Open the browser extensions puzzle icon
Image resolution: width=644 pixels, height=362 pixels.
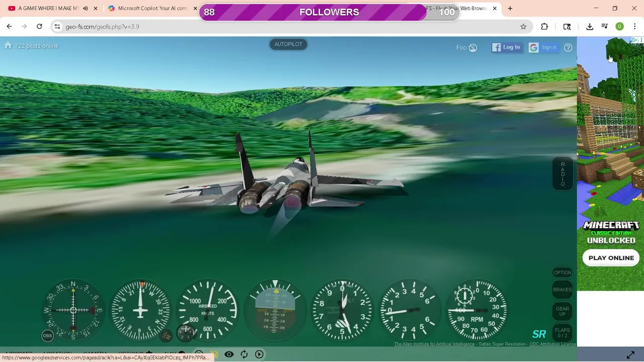tap(544, 27)
